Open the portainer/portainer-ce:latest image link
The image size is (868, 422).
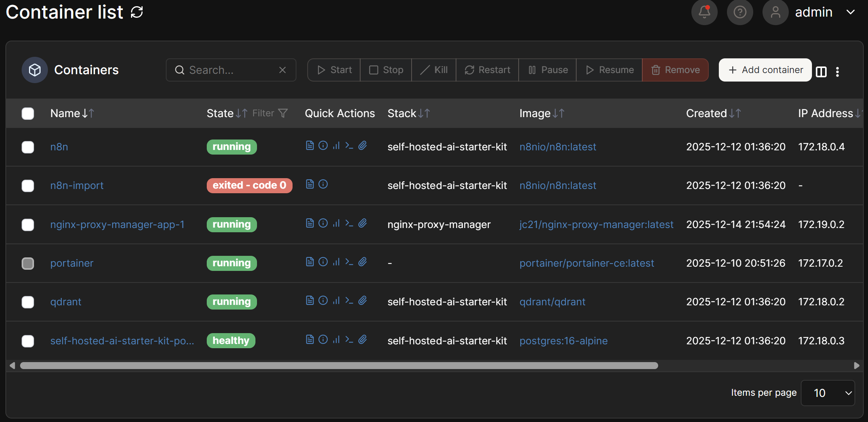(x=586, y=263)
